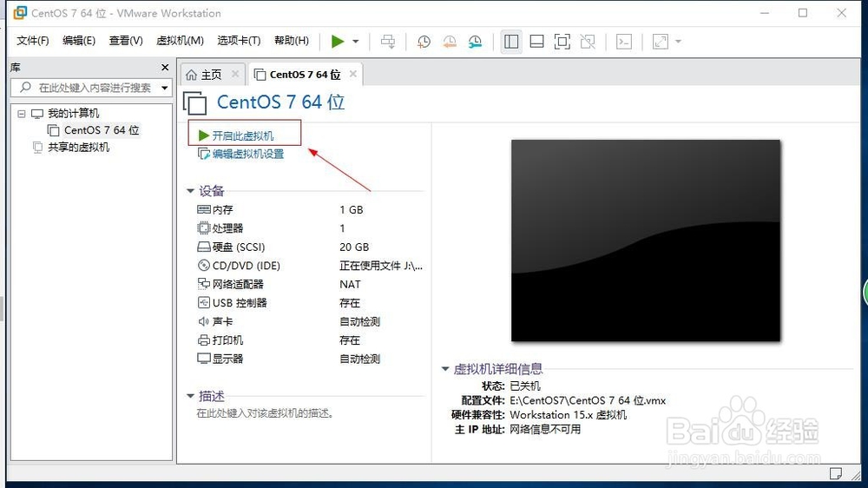Open the snapshot manager icon
The height and width of the screenshot is (488, 868).
[x=475, y=42]
